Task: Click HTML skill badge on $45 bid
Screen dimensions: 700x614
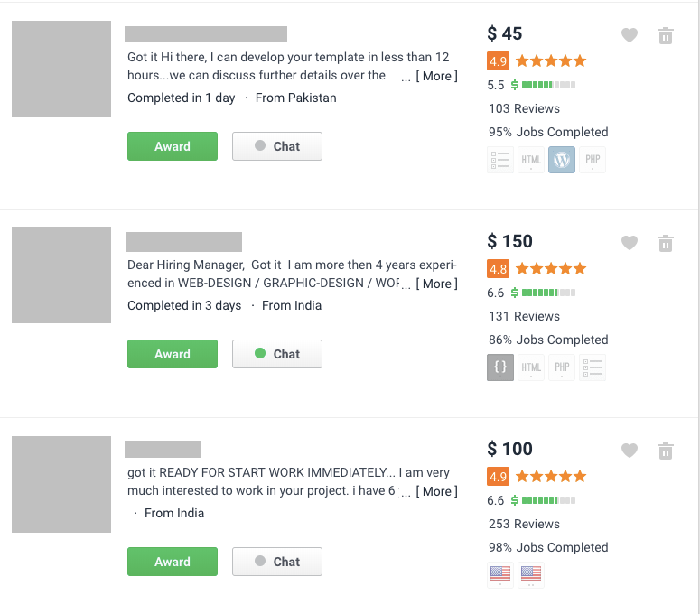Action: coord(531,160)
